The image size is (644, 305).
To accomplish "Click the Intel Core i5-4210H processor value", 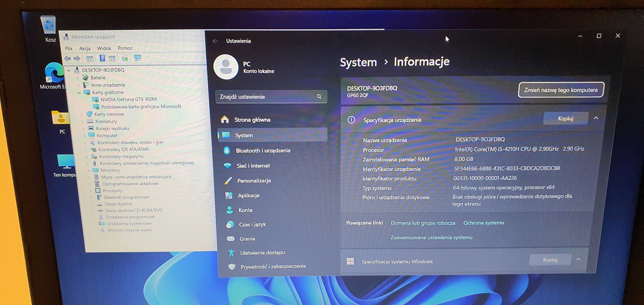I will click(x=520, y=149).
